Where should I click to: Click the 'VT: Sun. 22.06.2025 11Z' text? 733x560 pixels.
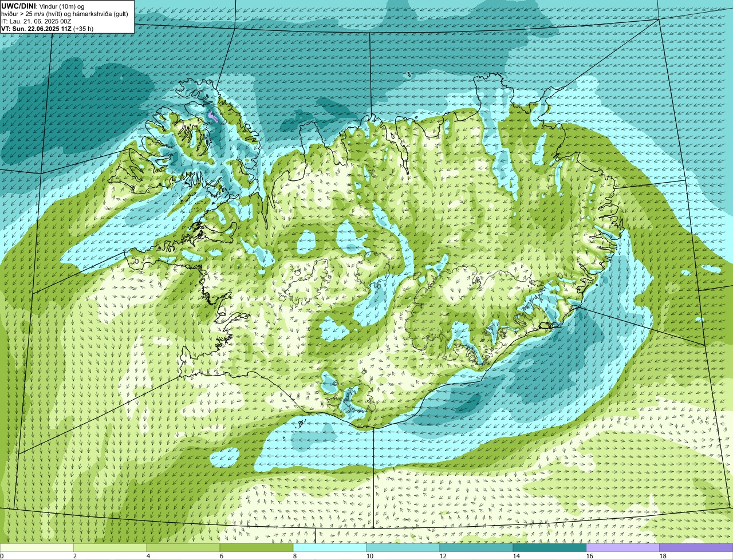click(x=36, y=29)
